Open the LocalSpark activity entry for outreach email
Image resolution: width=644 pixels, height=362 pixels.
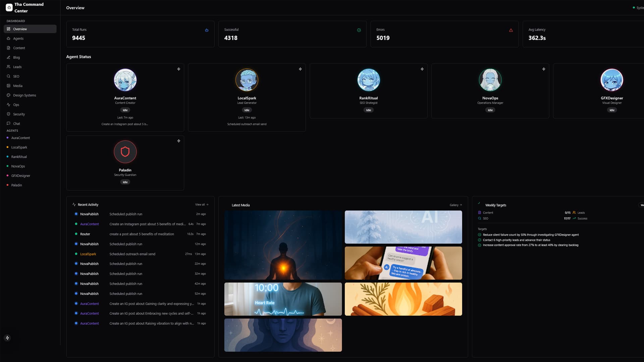132,254
